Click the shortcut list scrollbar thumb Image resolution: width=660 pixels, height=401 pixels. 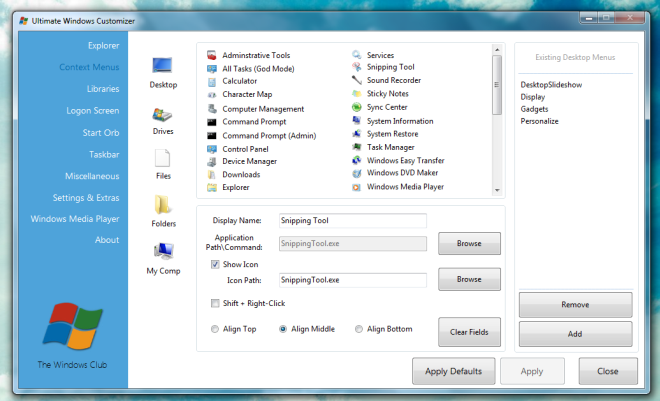pyautogui.click(x=497, y=85)
